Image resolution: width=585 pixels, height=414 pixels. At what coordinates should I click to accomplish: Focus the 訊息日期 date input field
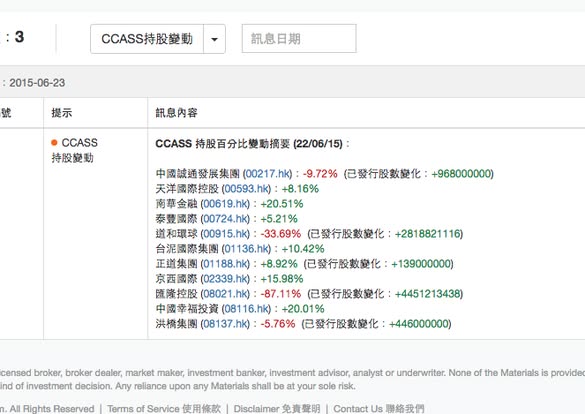(x=299, y=39)
